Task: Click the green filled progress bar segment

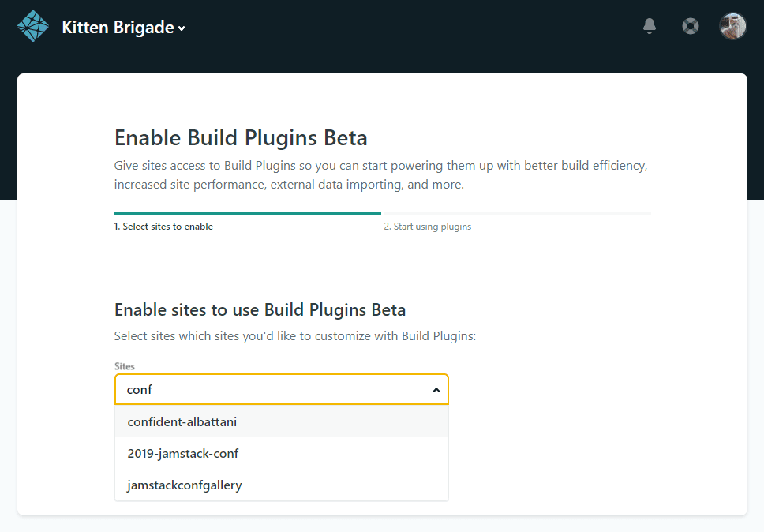Action: pyautogui.click(x=247, y=213)
